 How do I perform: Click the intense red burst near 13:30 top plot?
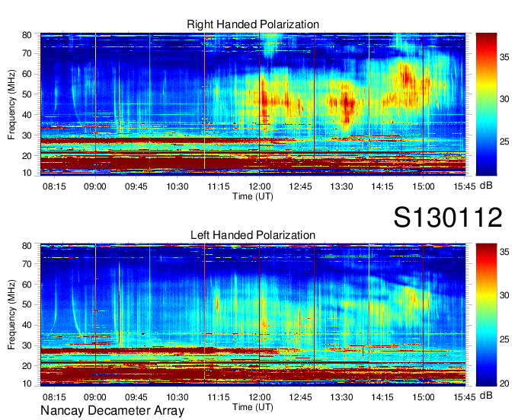[x=346, y=107]
